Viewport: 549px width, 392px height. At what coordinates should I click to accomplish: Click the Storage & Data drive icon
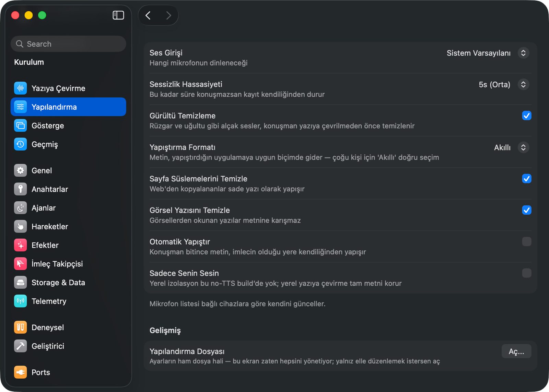[21, 283]
